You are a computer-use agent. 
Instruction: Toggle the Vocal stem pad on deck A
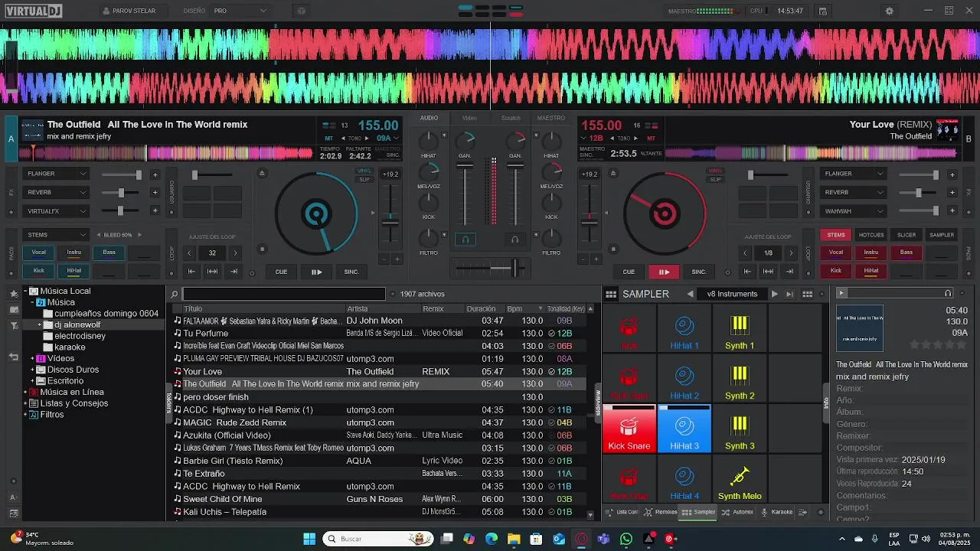tap(38, 252)
